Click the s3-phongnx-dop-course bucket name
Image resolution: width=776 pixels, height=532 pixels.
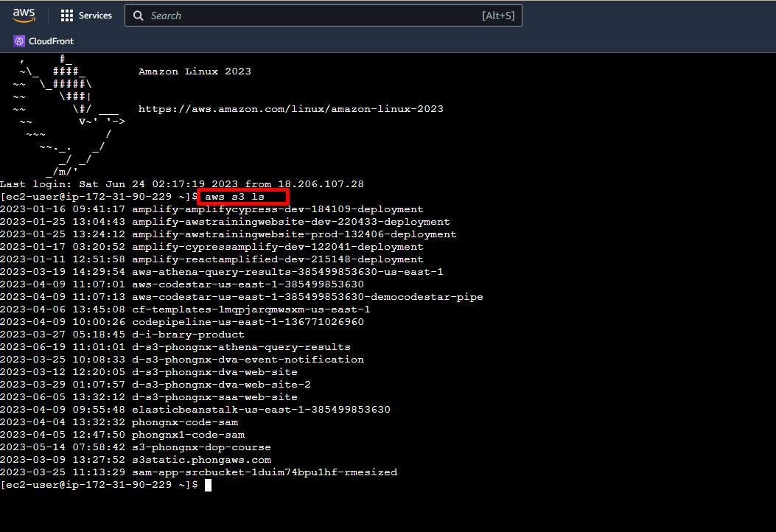pos(200,447)
